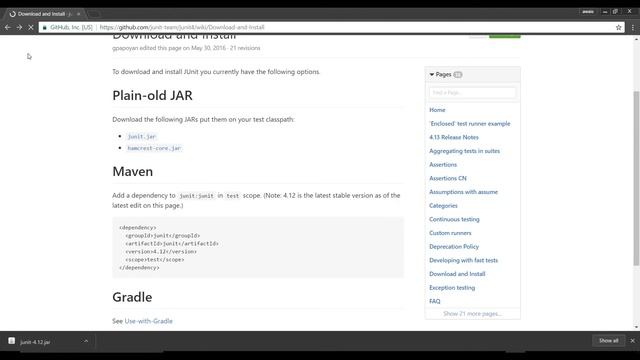The width and height of the screenshot is (640, 360).
Task: Select the Download and Install browser tab
Action: pyautogui.click(x=44, y=14)
